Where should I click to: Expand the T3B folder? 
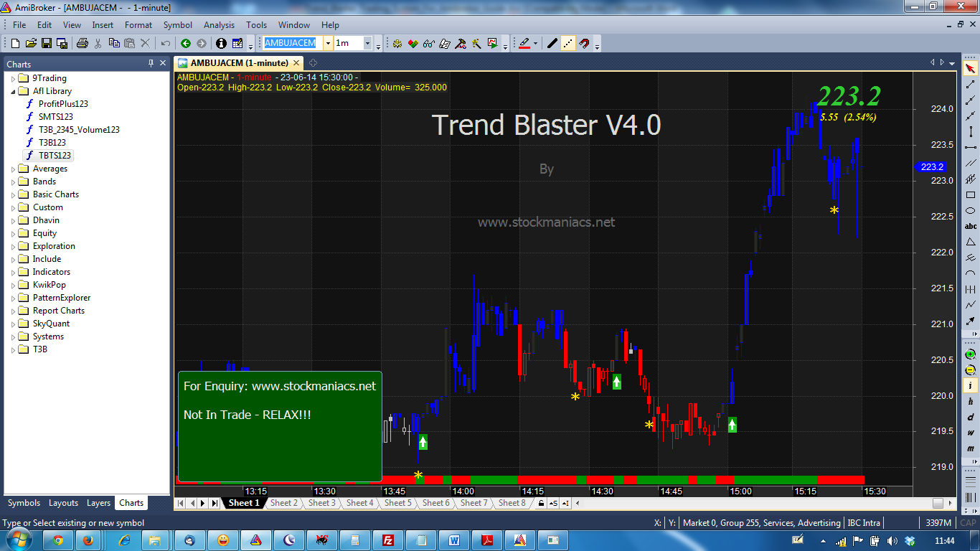click(13, 349)
